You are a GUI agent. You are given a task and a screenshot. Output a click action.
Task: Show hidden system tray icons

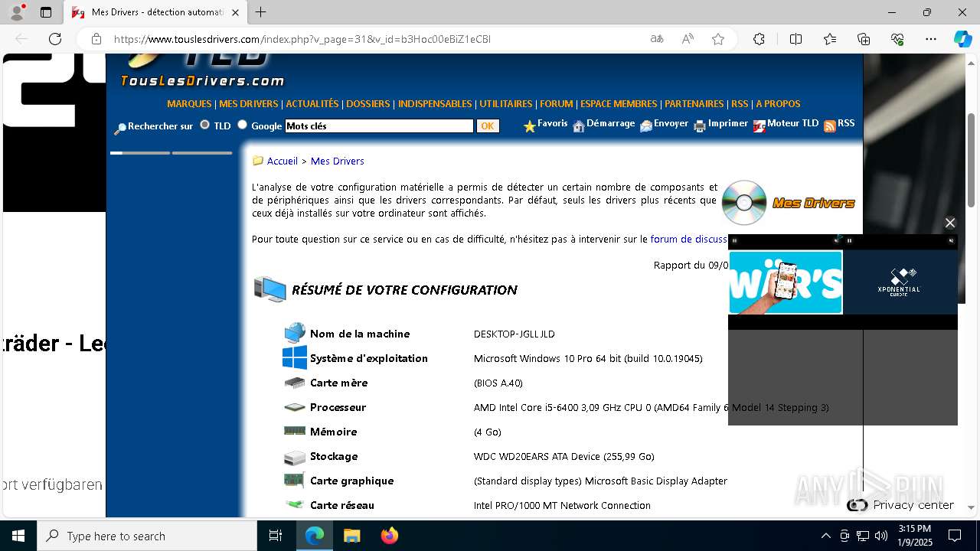[x=825, y=536]
